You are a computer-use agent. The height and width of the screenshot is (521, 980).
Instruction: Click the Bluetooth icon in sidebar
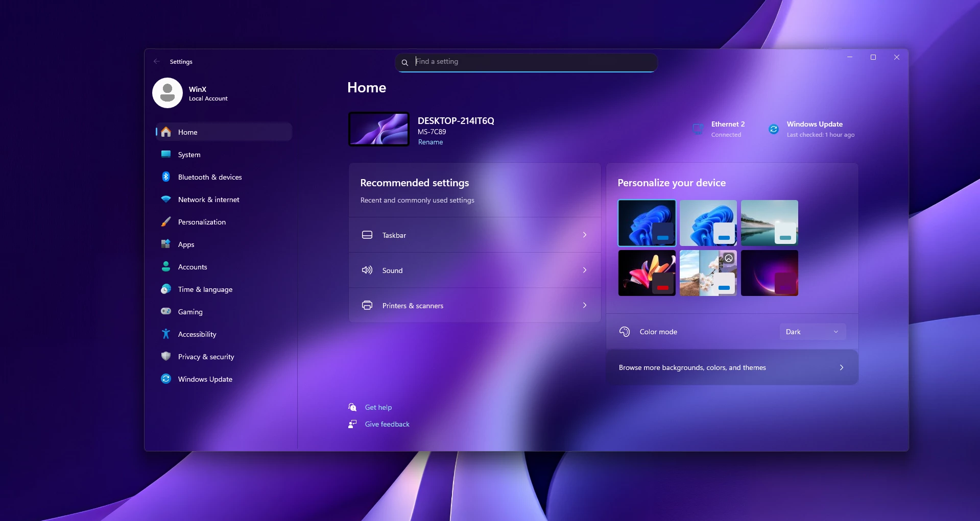[166, 177]
